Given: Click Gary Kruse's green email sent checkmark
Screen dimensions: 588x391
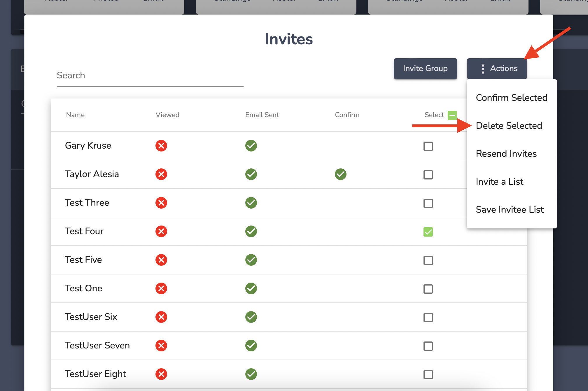Looking at the screenshot, I should pos(251,146).
